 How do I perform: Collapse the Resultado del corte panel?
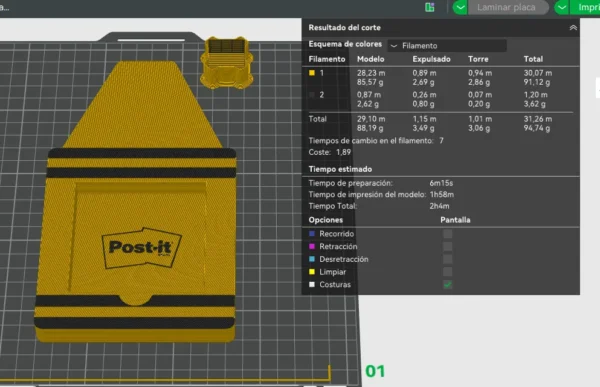[x=573, y=28]
